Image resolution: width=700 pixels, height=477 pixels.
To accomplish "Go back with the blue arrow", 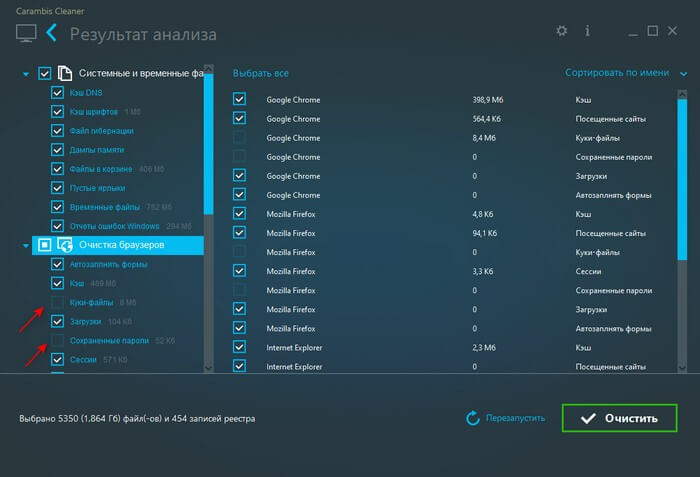I will (52, 33).
